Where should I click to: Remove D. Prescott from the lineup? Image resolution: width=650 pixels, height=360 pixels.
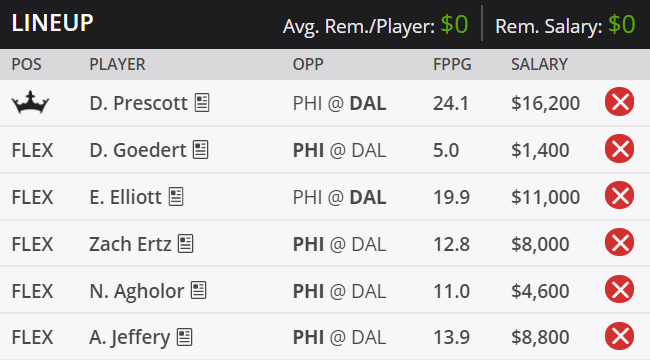click(x=619, y=102)
